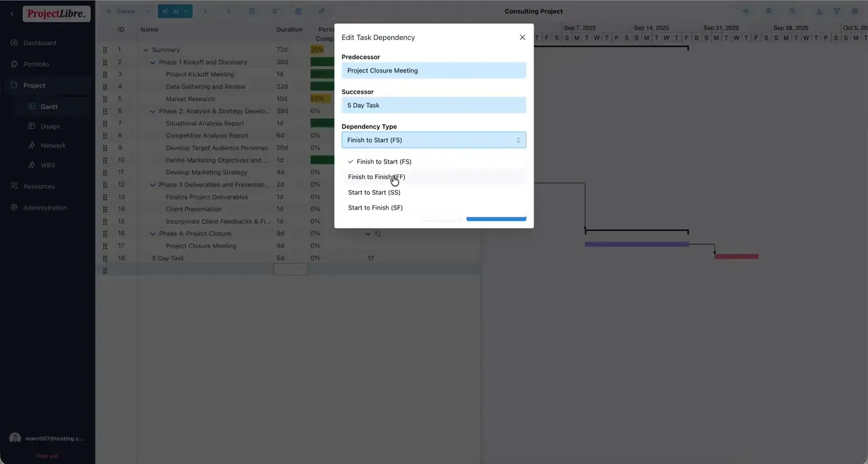This screenshot has width=868, height=464.
Task: Click the Resources sidebar icon
Action: (x=14, y=186)
